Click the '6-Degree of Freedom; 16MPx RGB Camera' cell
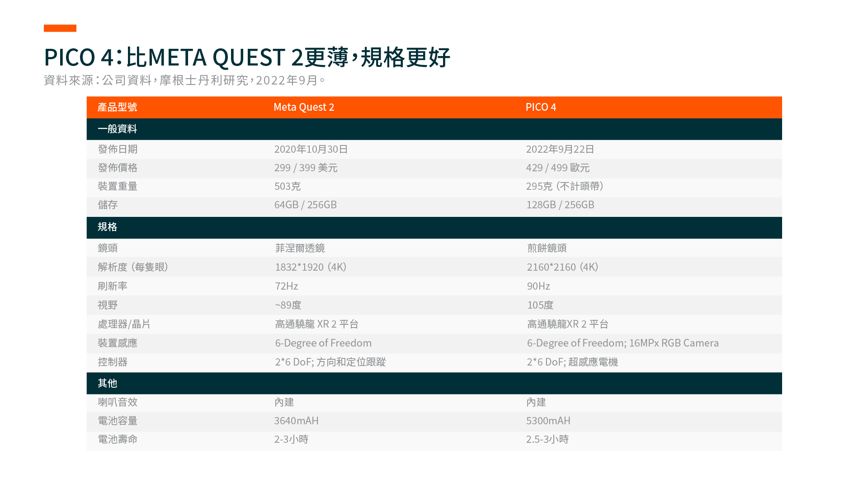The width and height of the screenshot is (868, 488). [x=623, y=343]
